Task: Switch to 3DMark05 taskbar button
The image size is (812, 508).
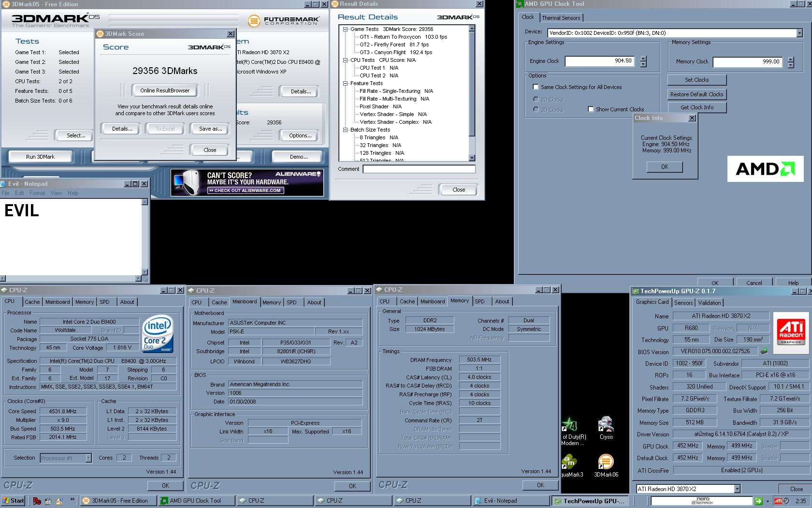Action: tap(117, 501)
